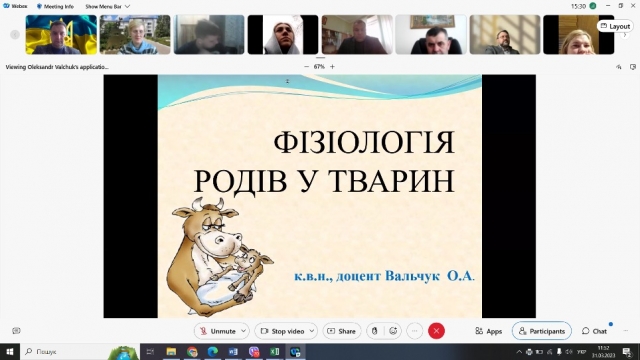The height and width of the screenshot is (360, 640).
Task: Open the Chat panel
Action: pyautogui.click(x=595, y=331)
